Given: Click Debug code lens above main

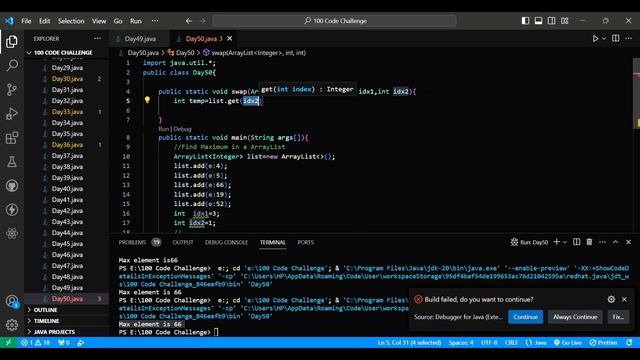Looking at the screenshot, I should click(182, 129).
